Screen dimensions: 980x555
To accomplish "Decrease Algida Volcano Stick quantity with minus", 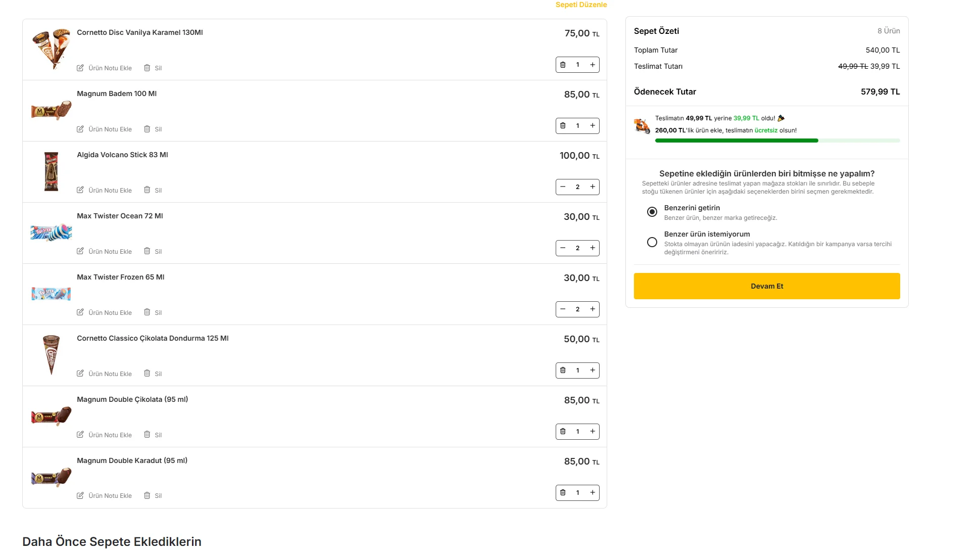I will pos(563,187).
